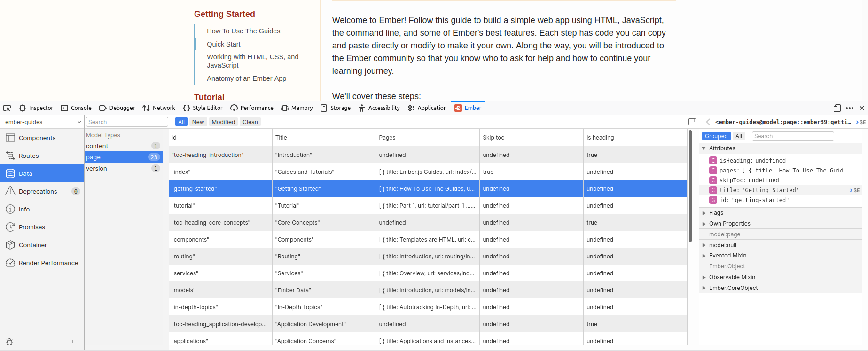Open the Render Performance section
868x351 pixels.
[x=42, y=263]
